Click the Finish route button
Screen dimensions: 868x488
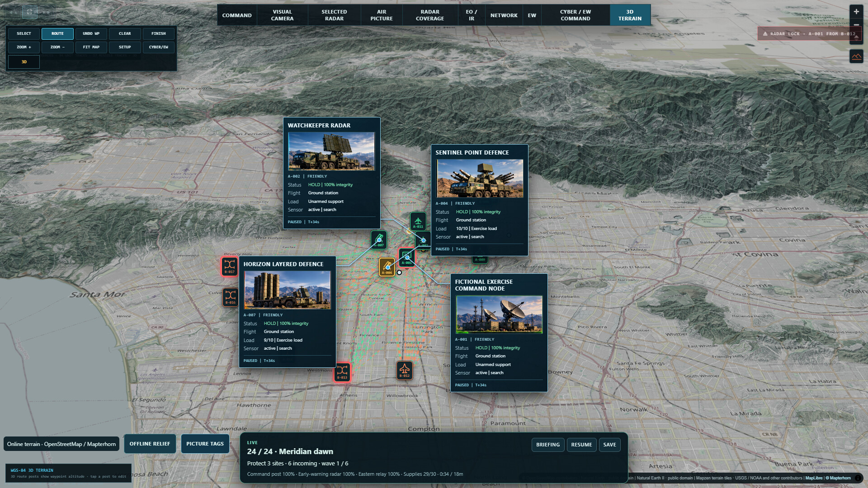click(158, 33)
